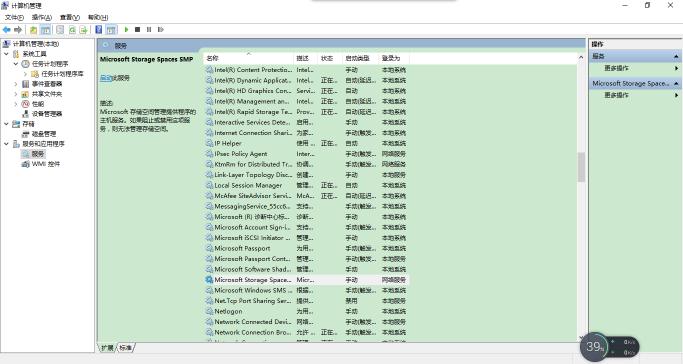The width and height of the screenshot is (683, 364).
Task: Select Intel(R) Rapid Storage service row
Action: point(306,111)
